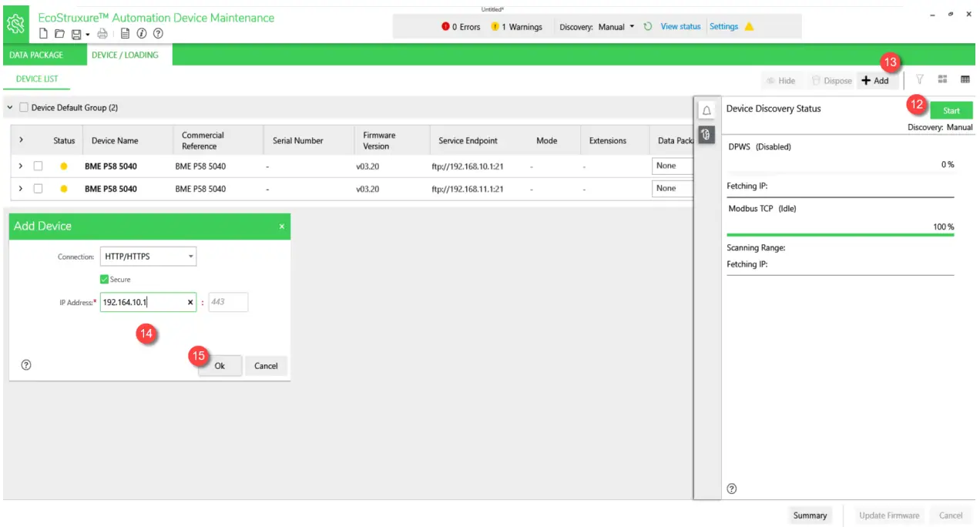The image size is (980, 527).
Task: Expand the 192.168.10.1 device row
Action: [21, 166]
